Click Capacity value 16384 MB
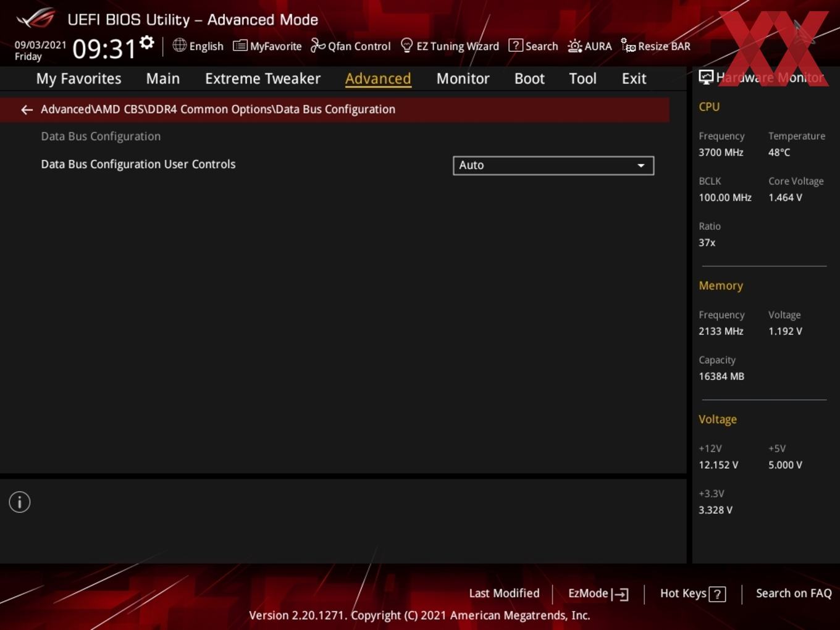Screen dimensions: 840x630 pos(721,376)
